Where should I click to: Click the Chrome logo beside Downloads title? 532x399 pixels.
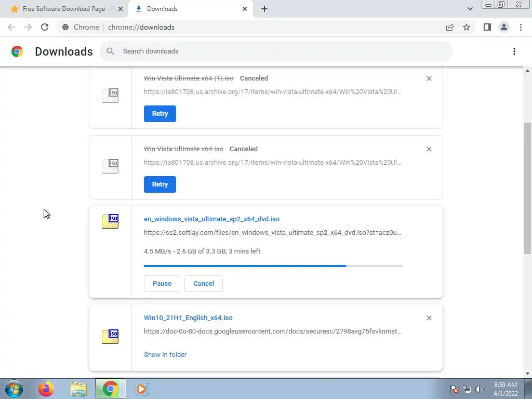click(17, 51)
